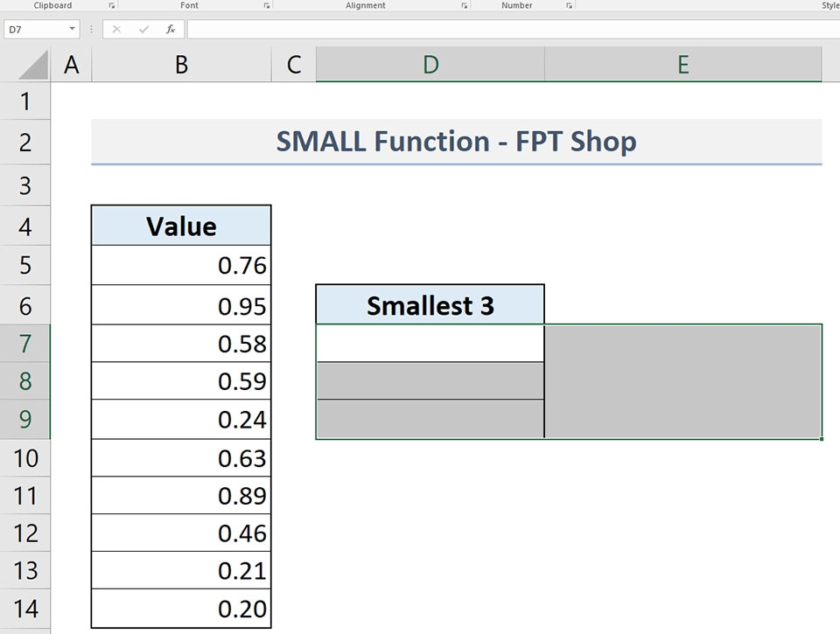Select row 14 header
840x634 pixels.
pyautogui.click(x=24, y=609)
